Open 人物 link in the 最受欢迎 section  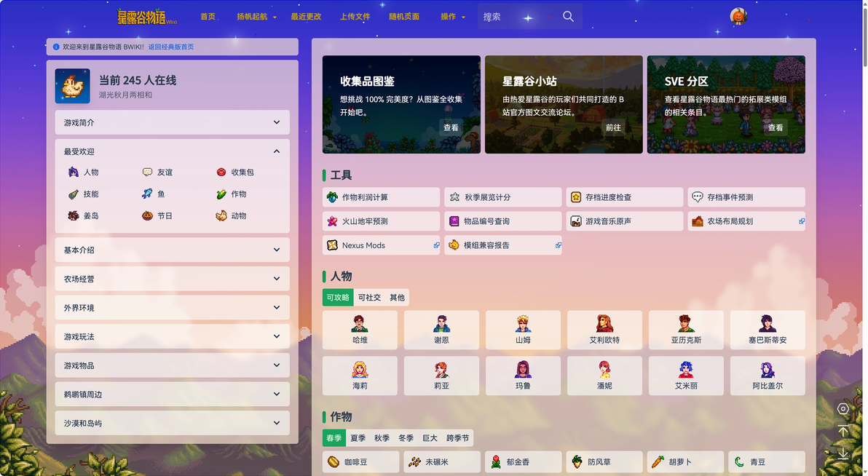point(84,172)
